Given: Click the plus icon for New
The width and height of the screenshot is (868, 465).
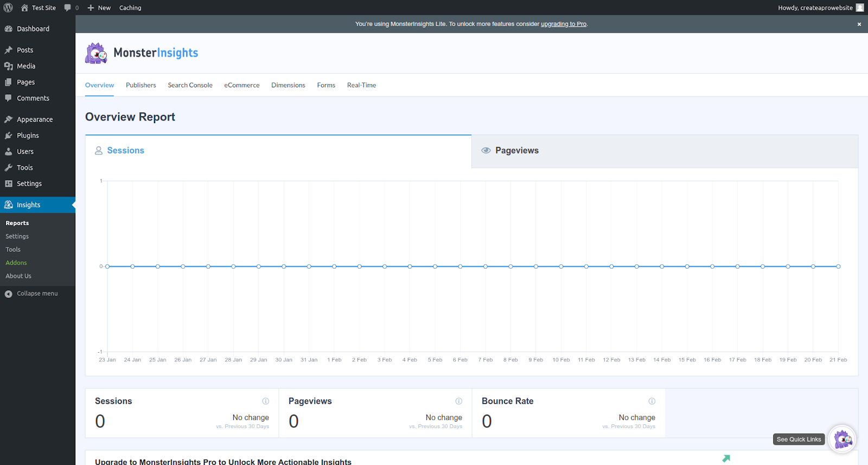Looking at the screenshot, I should click(x=91, y=8).
